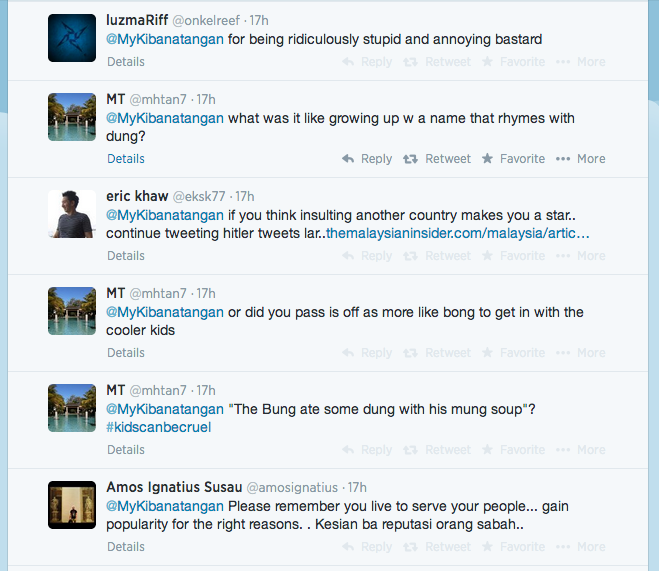The image size is (659, 571).
Task: View eric khaw's profile picture
Action: [x=72, y=213]
